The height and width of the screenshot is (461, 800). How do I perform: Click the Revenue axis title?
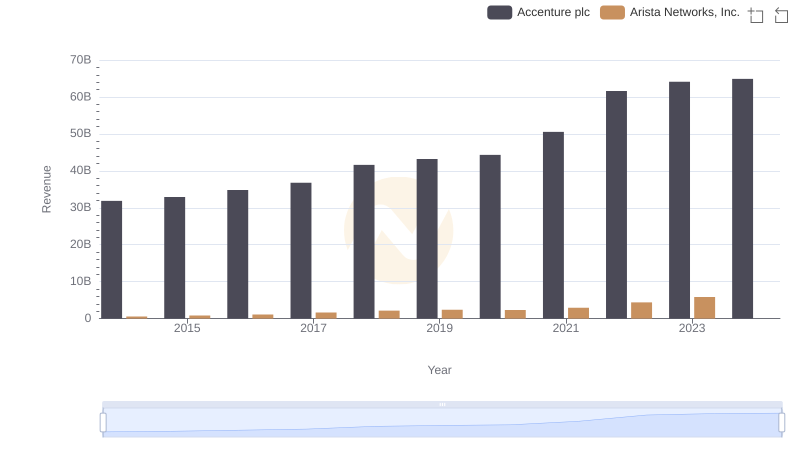pyautogui.click(x=46, y=189)
